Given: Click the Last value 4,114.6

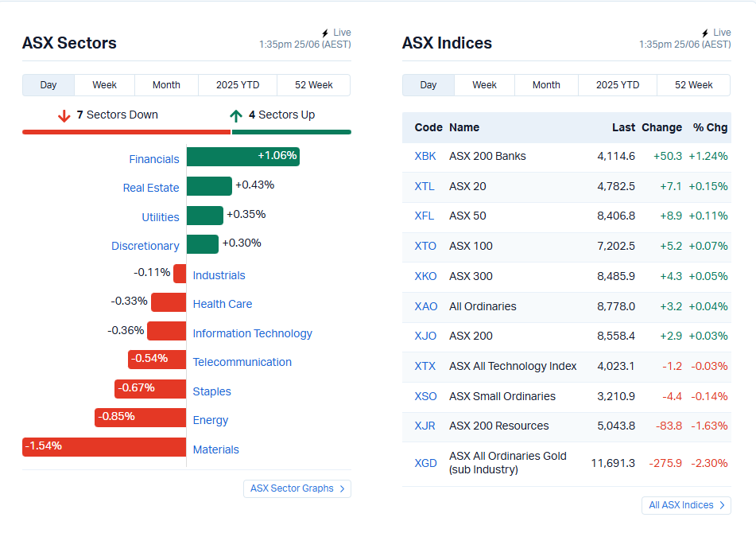Looking at the screenshot, I should coord(616,156).
